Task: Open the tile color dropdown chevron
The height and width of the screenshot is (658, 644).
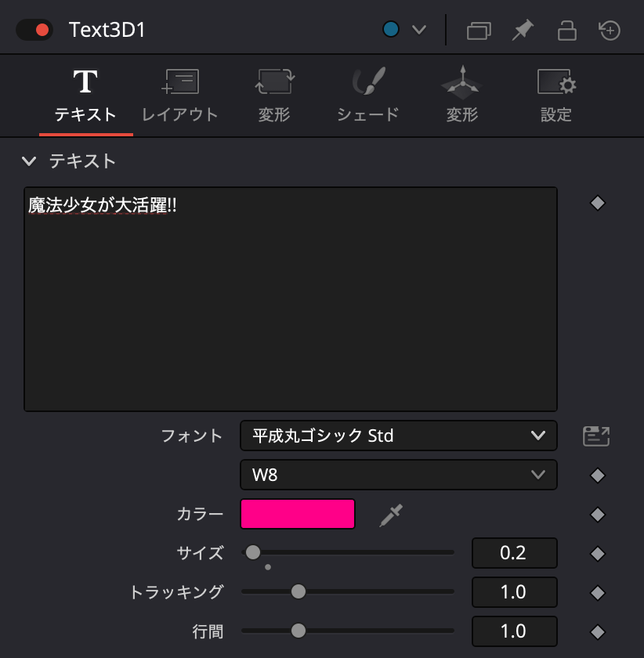Action: (419, 30)
